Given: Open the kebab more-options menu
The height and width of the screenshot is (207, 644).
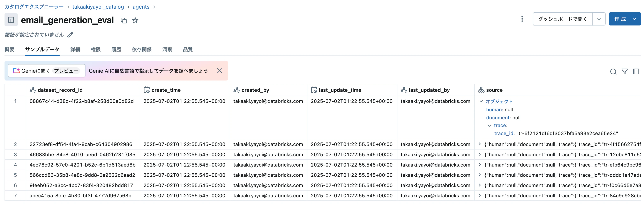Looking at the screenshot, I should (522, 19).
